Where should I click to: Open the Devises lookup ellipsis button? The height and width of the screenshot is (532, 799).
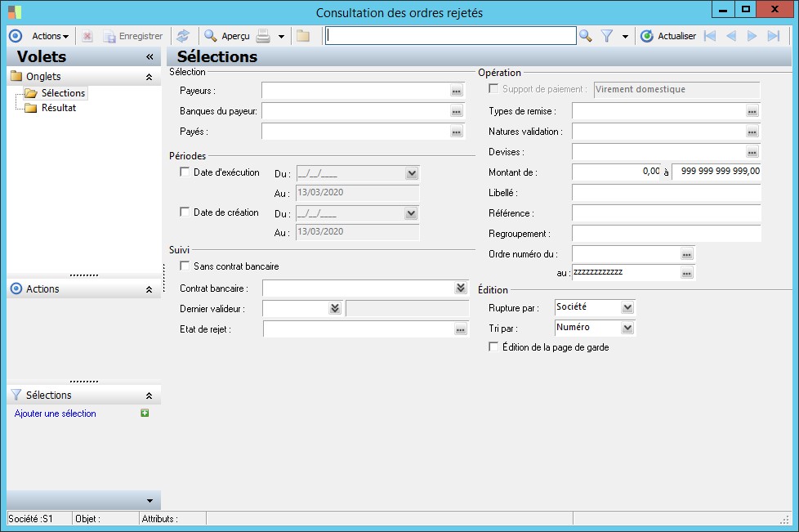tap(752, 152)
